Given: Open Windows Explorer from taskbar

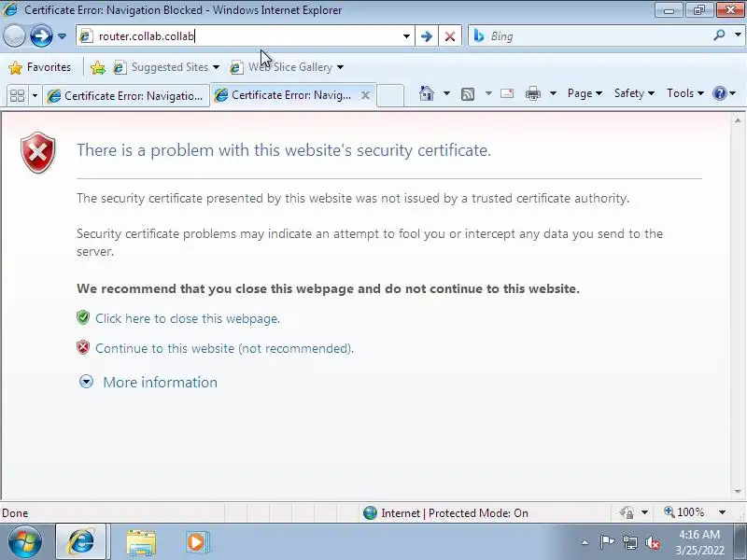Looking at the screenshot, I should click(x=141, y=542).
